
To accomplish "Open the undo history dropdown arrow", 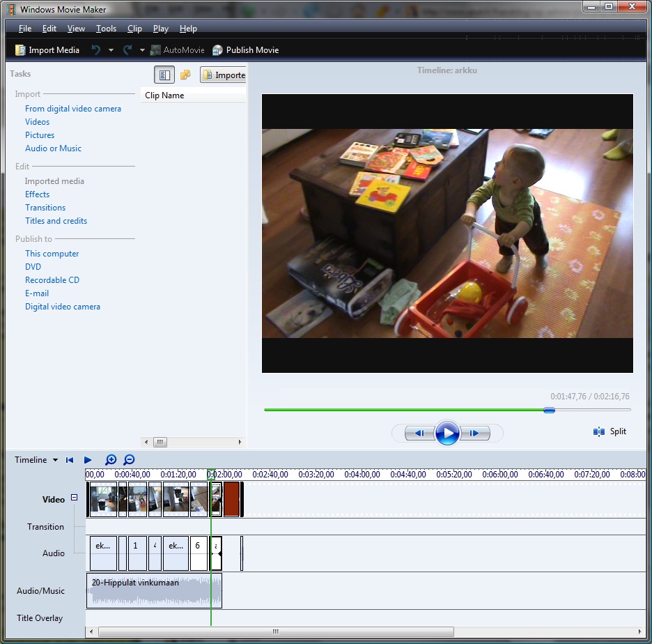I will [x=111, y=50].
